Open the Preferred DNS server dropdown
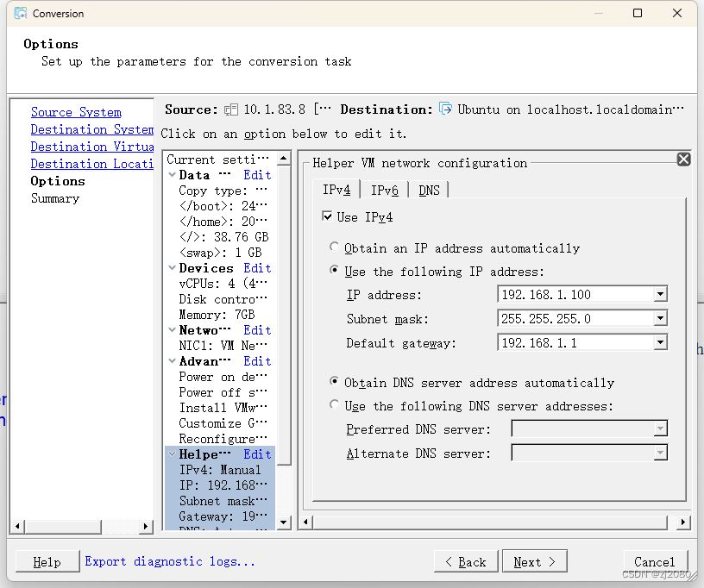The image size is (704, 588). [660, 428]
